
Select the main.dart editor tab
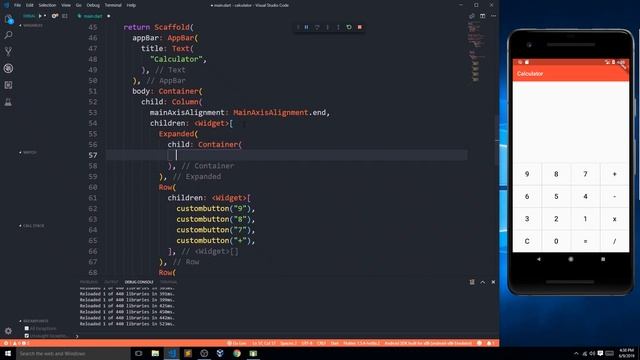click(93, 16)
